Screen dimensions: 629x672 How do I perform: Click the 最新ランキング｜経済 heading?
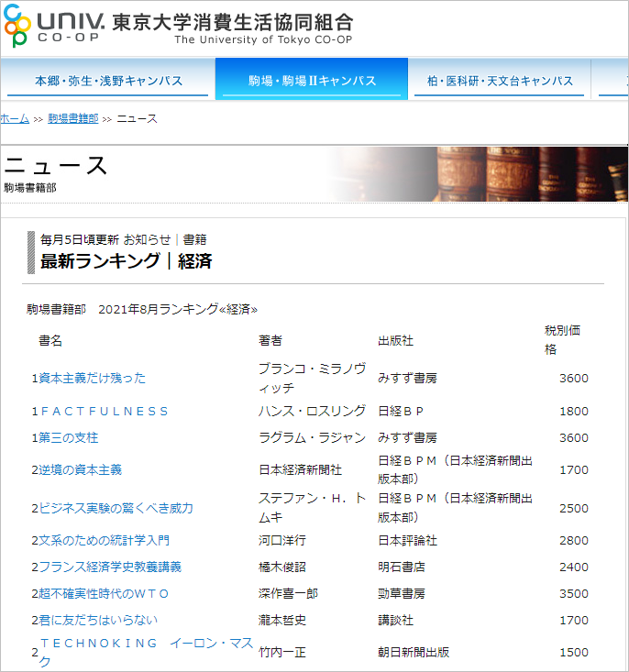coord(127,260)
